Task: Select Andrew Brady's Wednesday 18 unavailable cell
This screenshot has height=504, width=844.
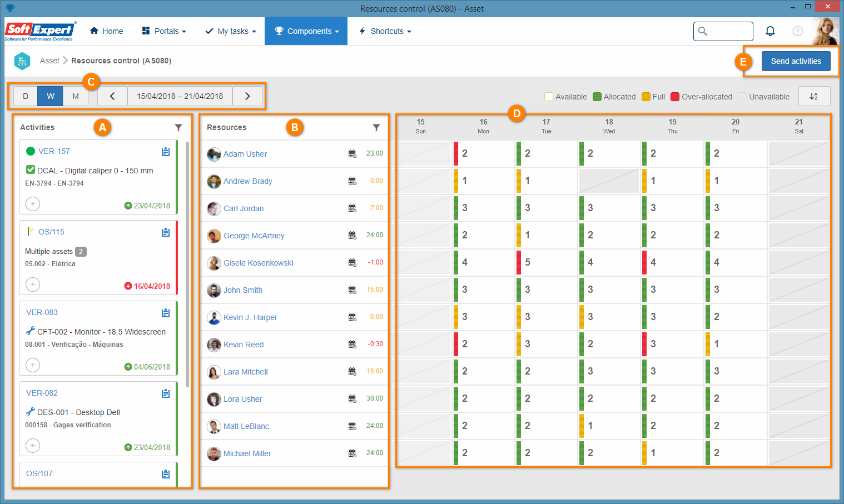Action: pyautogui.click(x=609, y=181)
